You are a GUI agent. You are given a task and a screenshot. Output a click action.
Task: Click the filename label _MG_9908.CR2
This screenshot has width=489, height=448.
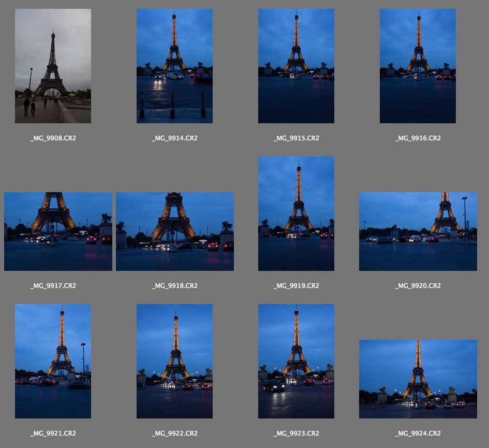pos(53,138)
